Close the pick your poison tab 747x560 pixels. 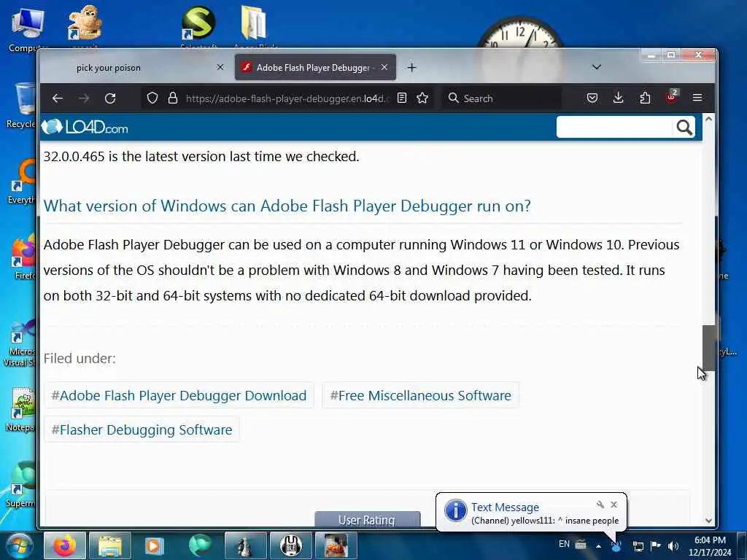(220, 67)
